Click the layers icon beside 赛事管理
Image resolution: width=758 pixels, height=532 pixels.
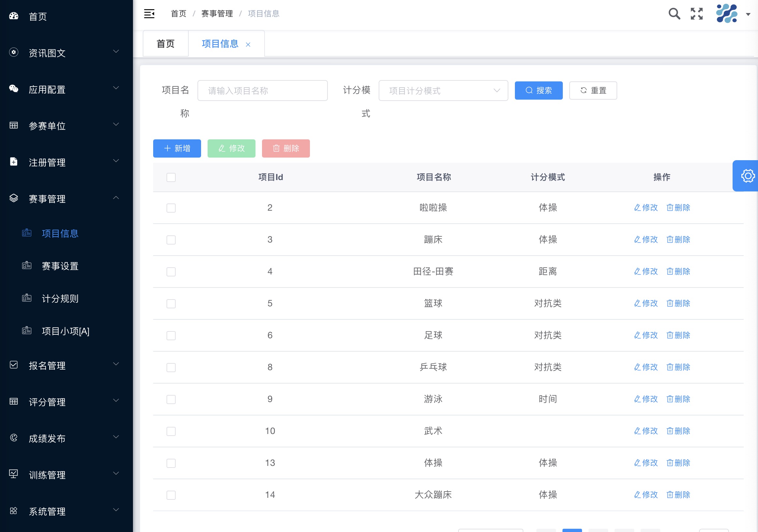pos(14,198)
